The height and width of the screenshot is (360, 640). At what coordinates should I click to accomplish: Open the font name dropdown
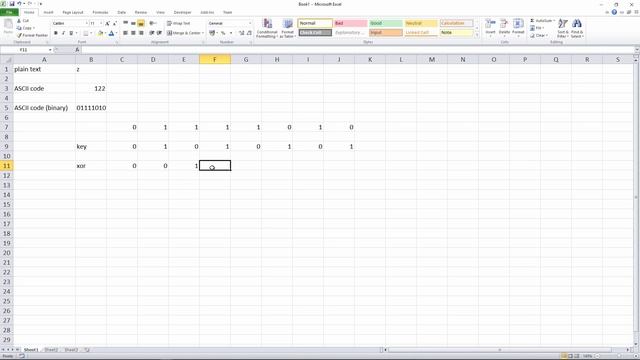(x=87, y=23)
